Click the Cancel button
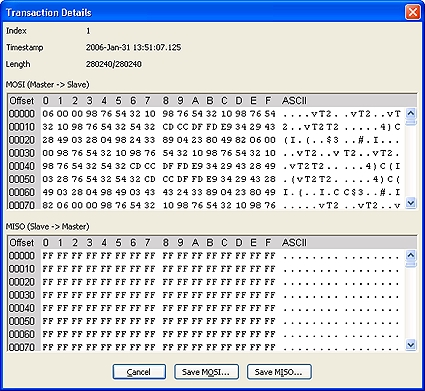The image size is (425, 391). click(139, 372)
